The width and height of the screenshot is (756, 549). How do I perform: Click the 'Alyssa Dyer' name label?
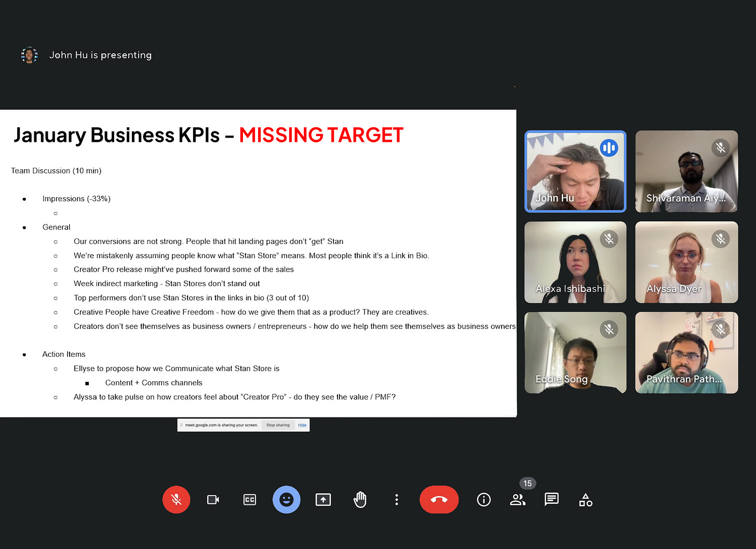pos(674,289)
